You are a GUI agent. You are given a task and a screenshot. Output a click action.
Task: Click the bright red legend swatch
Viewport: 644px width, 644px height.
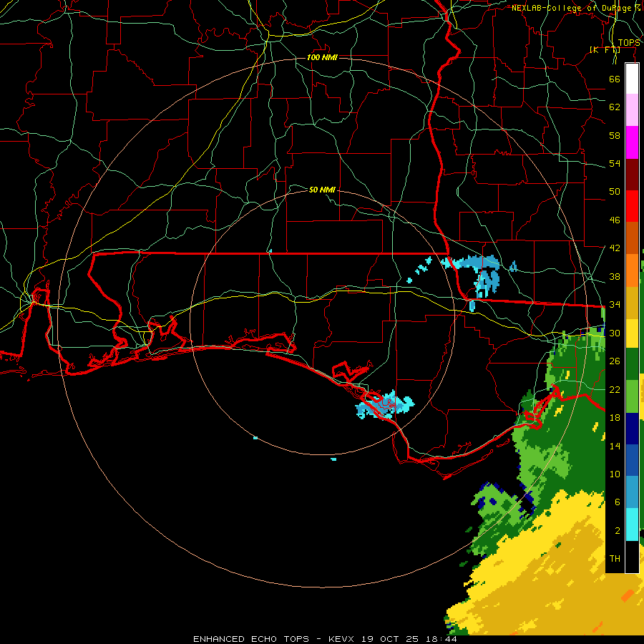click(632, 206)
